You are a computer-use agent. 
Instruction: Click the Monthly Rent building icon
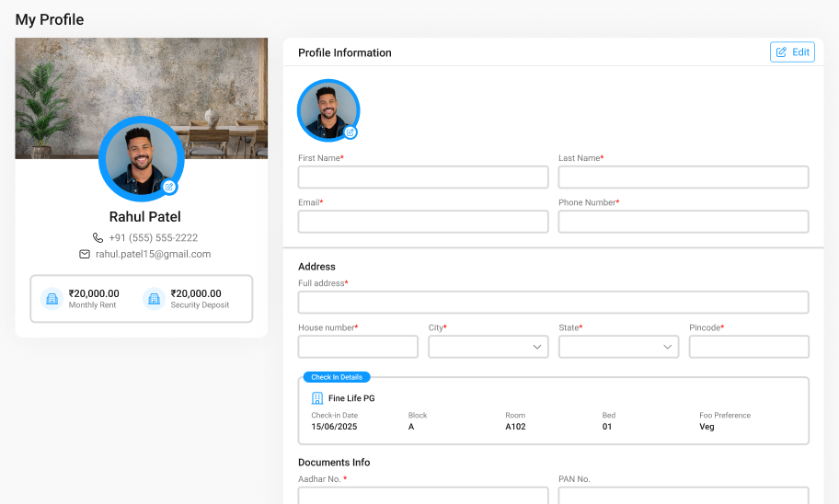pyautogui.click(x=52, y=299)
